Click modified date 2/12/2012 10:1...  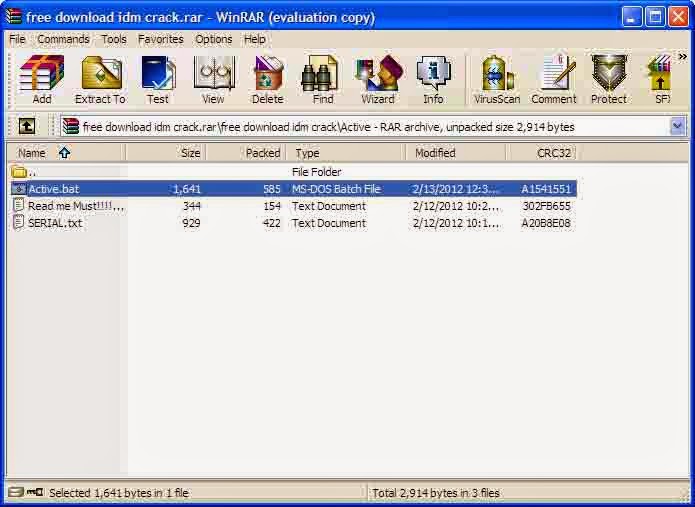(x=456, y=223)
